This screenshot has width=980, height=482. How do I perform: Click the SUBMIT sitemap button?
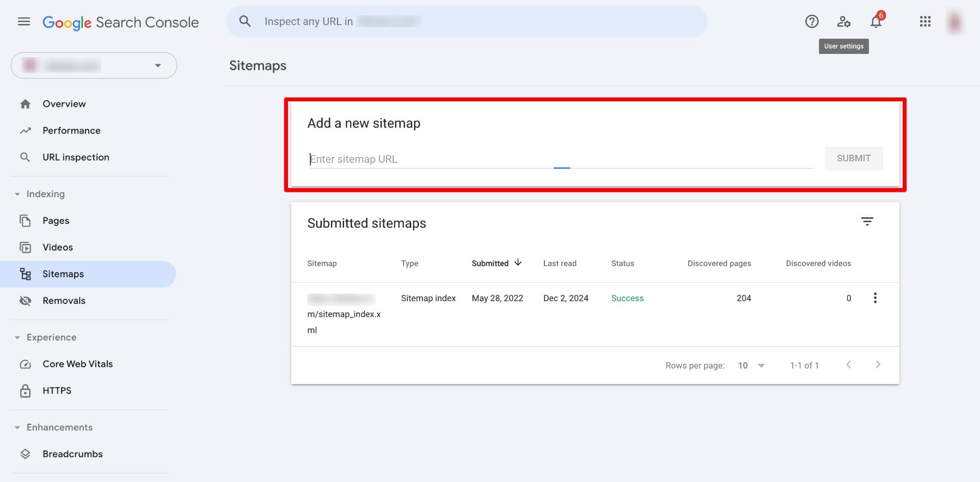853,158
